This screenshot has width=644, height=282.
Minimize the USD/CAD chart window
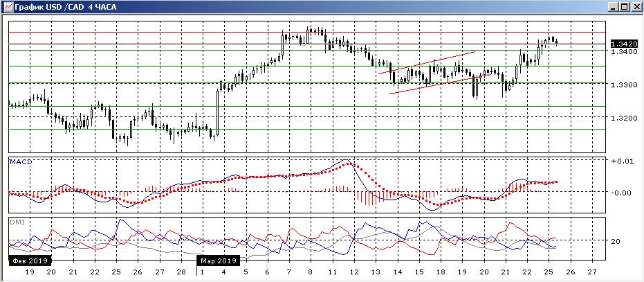[x=614, y=6]
